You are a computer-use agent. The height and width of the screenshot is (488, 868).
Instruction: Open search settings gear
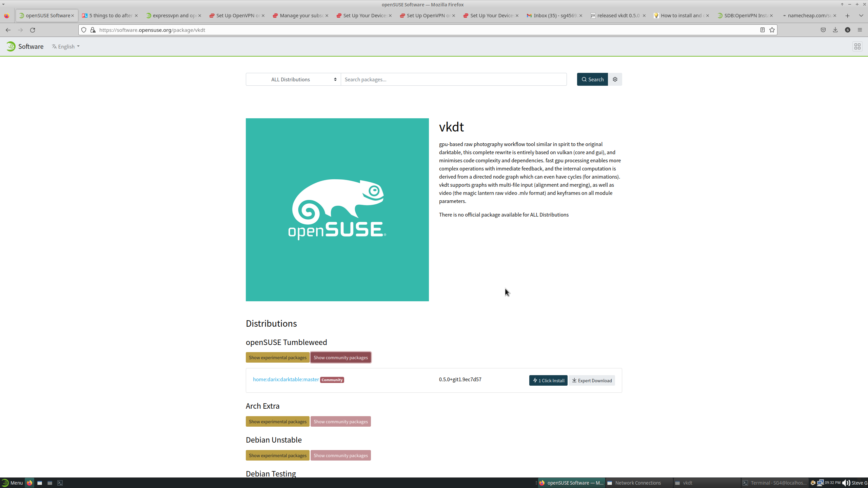[615, 79]
